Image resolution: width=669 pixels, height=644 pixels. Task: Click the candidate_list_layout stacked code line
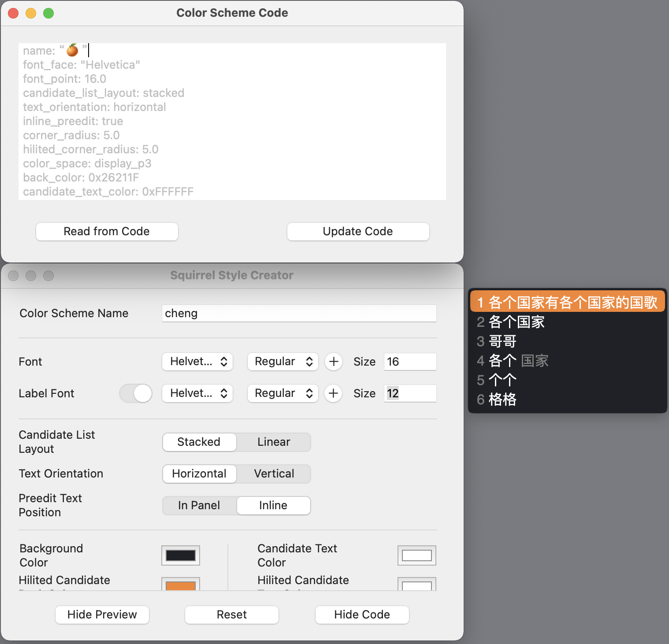click(x=104, y=93)
